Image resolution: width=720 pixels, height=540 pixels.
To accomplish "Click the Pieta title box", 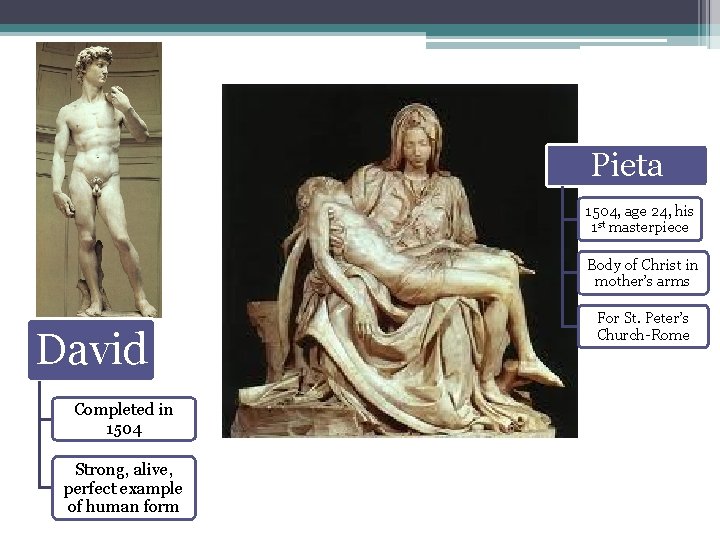I will tap(626, 166).
